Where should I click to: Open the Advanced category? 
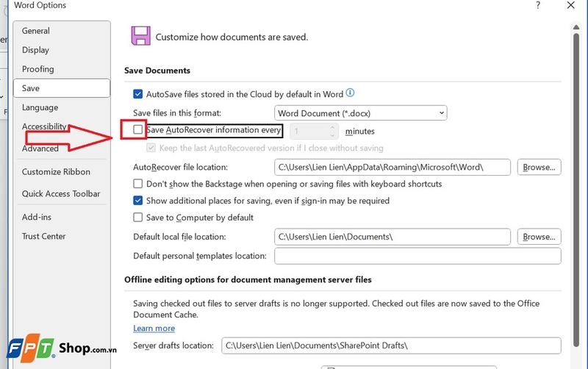[x=40, y=148]
